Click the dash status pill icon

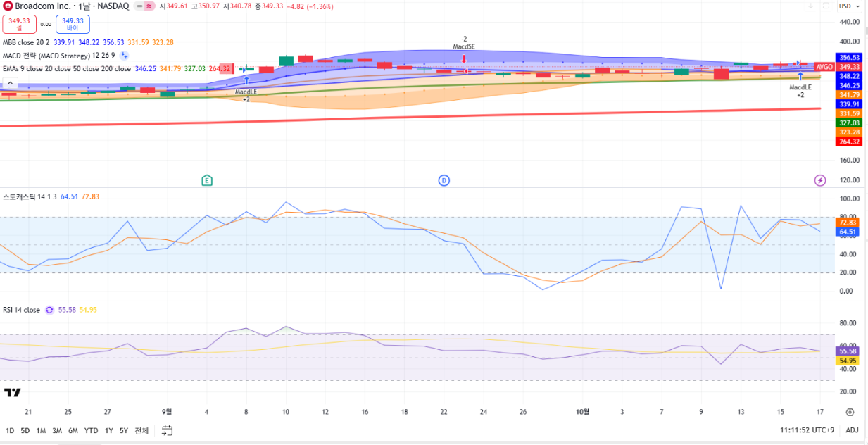click(x=139, y=6)
